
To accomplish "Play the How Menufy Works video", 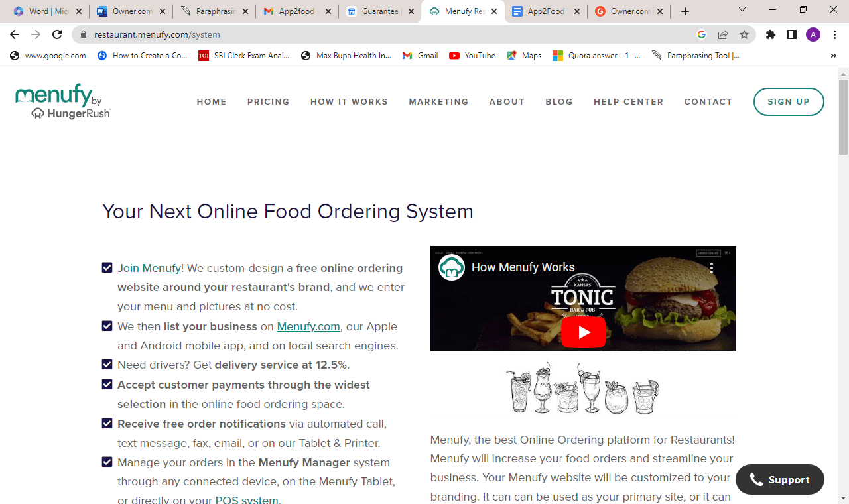I will pyautogui.click(x=584, y=332).
